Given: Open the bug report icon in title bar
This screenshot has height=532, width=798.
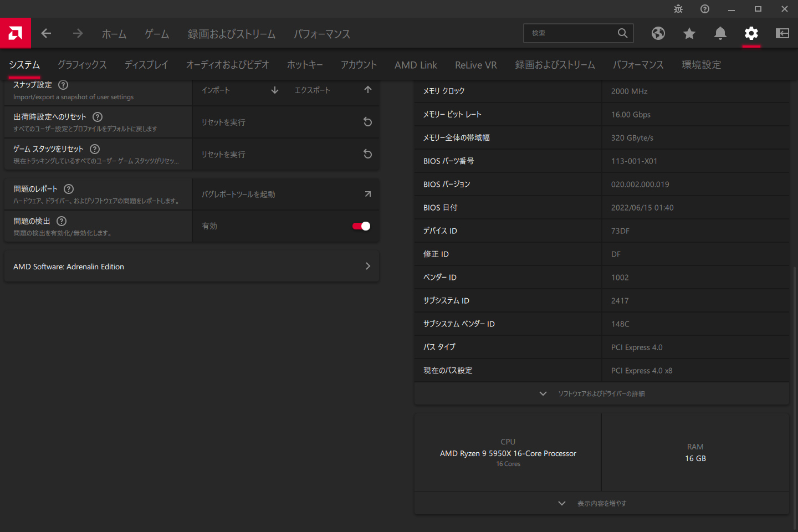Looking at the screenshot, I should click(x=678, y=9).
